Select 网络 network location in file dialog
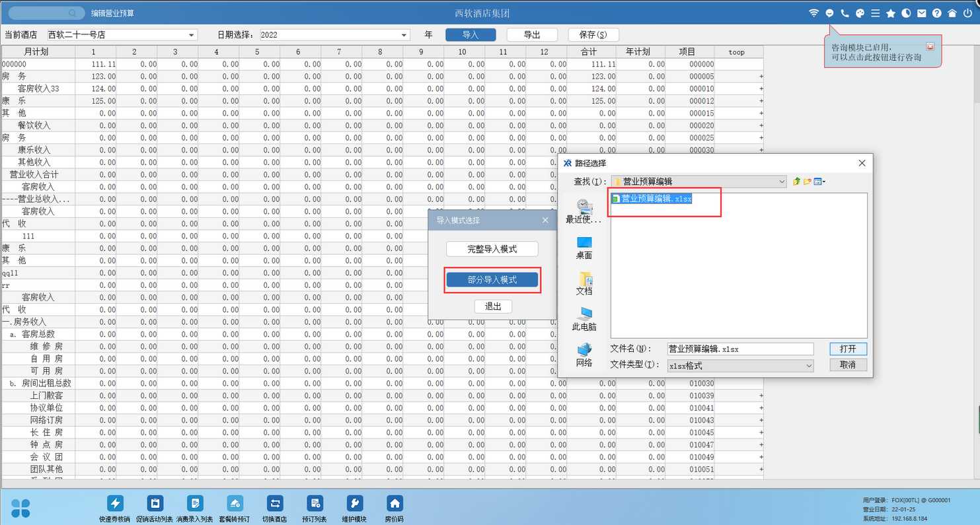 (584, 355)
